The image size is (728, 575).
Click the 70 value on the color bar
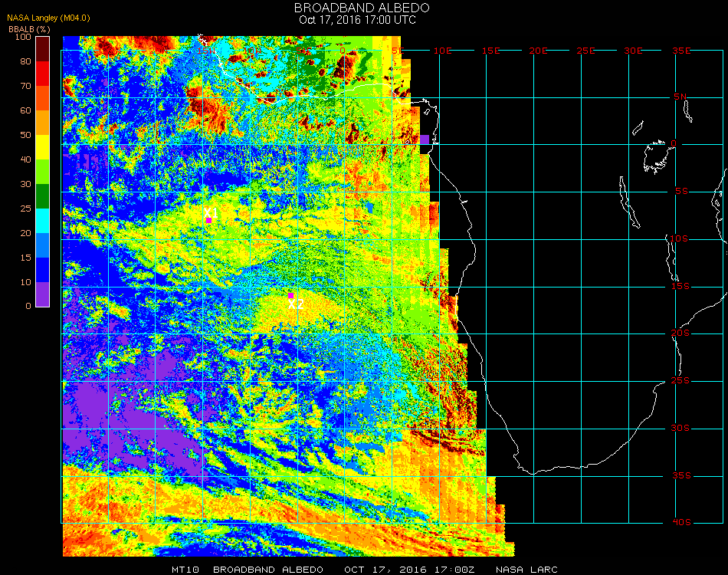pos(25,86)
